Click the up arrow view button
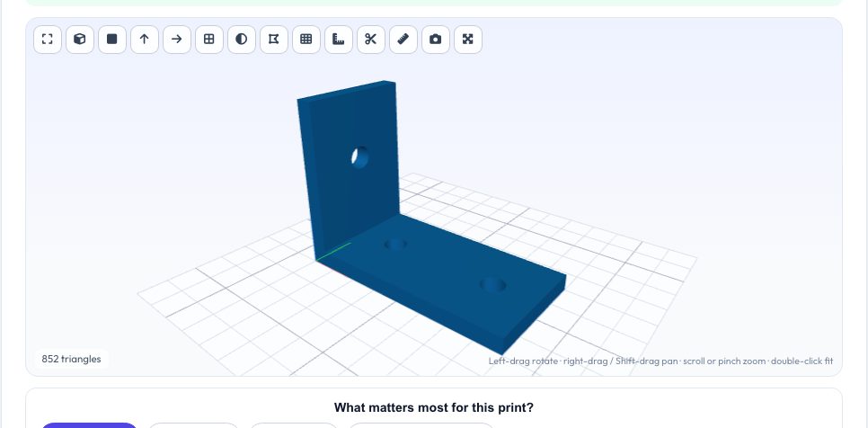The height and width of the screenshot is (428, 868). click(145, 40)
